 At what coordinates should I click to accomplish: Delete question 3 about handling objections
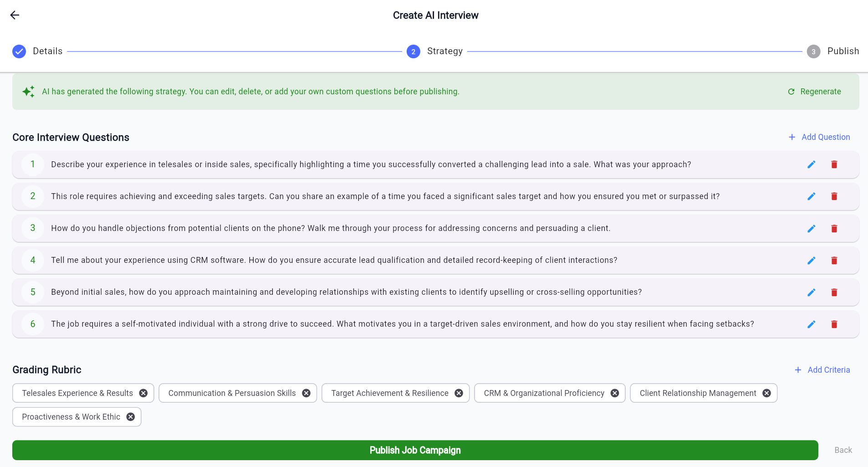point(834,228)
